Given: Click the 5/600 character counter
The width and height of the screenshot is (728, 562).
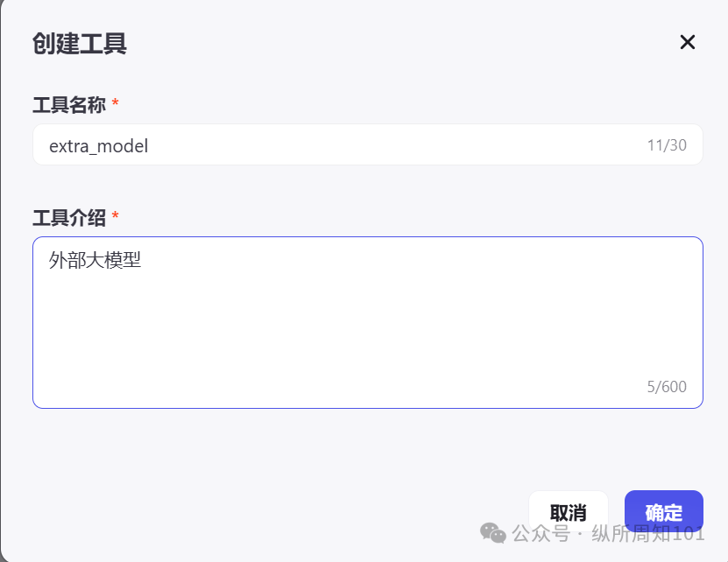Looking at the screenshot, I should coord(667,387).
